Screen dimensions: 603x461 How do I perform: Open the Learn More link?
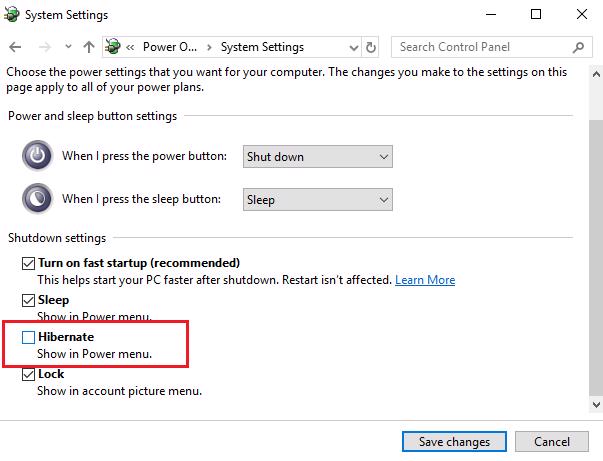[x=425, y=280]
